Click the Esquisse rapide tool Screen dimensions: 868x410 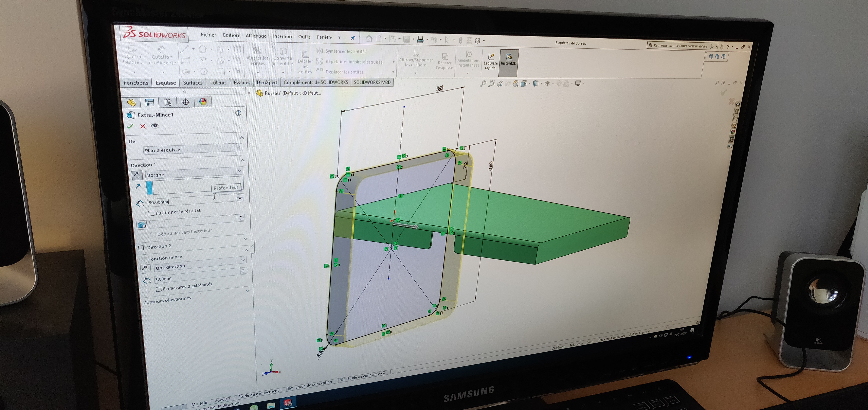click(491, 61)
